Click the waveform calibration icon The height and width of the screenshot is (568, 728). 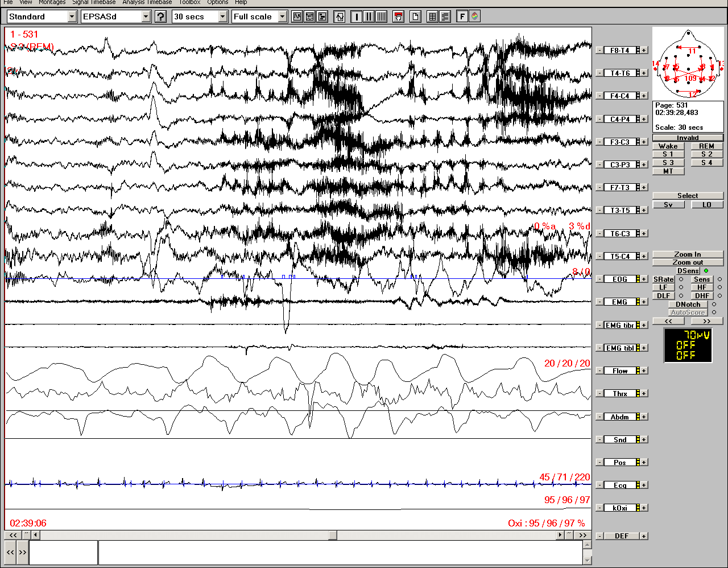340,17
